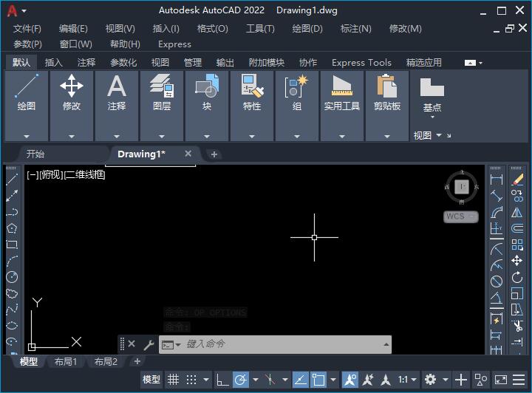Expand the 修改 ribbon panel
532x393 pixels.
[x=72, y=137]
